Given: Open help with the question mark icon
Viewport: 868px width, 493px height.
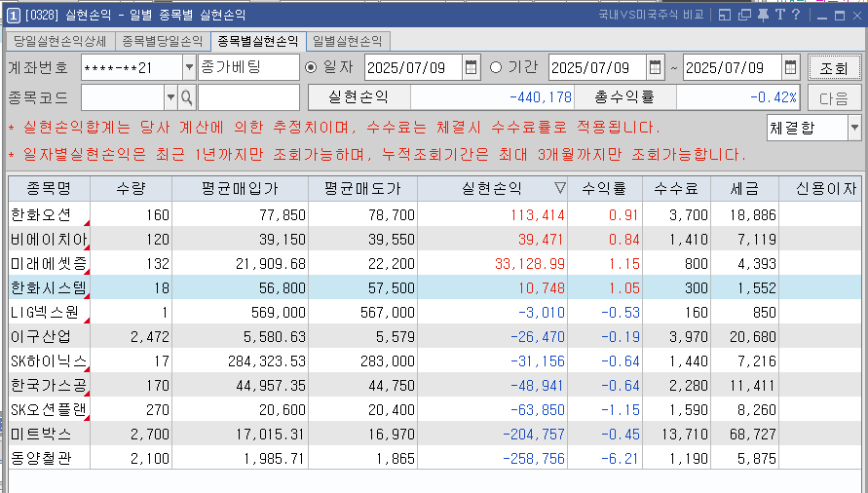Looking at the screenshot, I should (x=796, y=15).
